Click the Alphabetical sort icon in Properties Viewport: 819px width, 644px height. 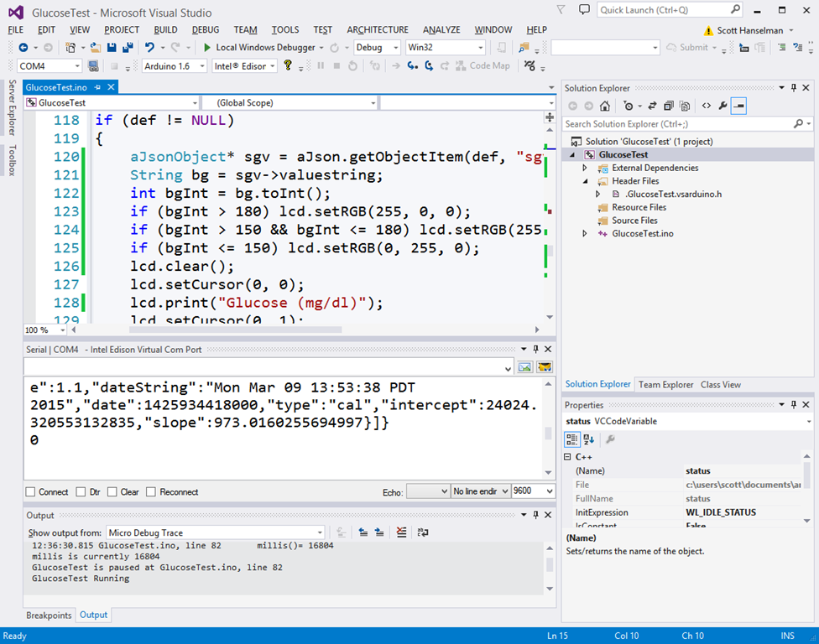click(x=589, y=439)
